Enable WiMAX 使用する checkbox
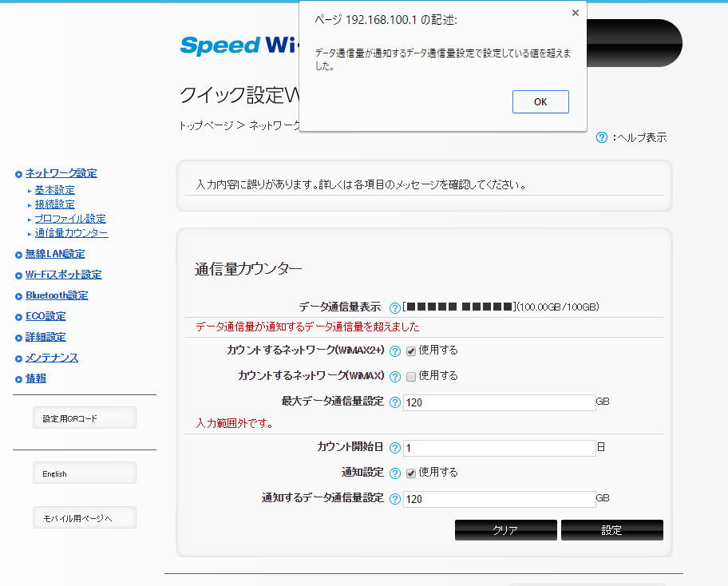Screen dimensions: 728x586 pyautogui.click(x=411, y=377)
